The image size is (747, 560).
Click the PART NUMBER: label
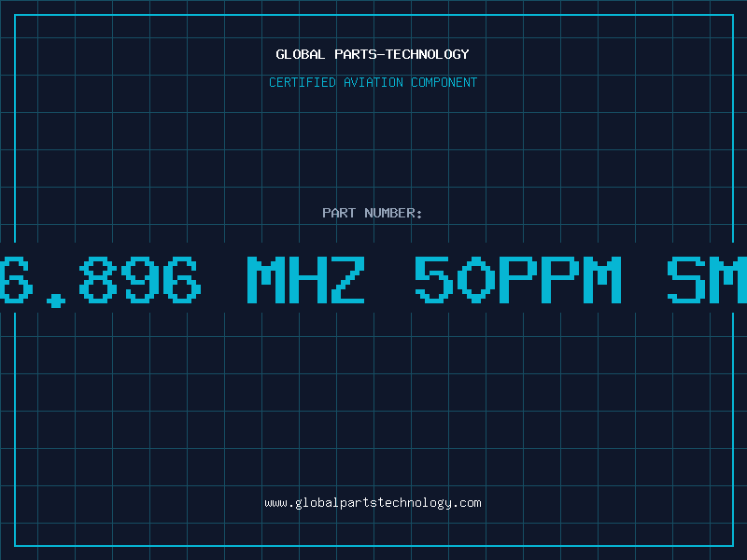coord(373,213)
